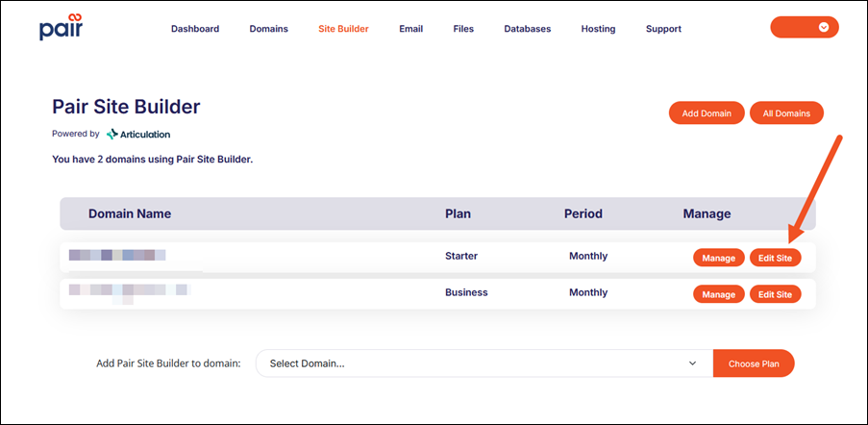Image resolution: width=868 pixels, height=425 pixels.
Task: Click the 'Powered by' label
Action: [x=76, y=134]
